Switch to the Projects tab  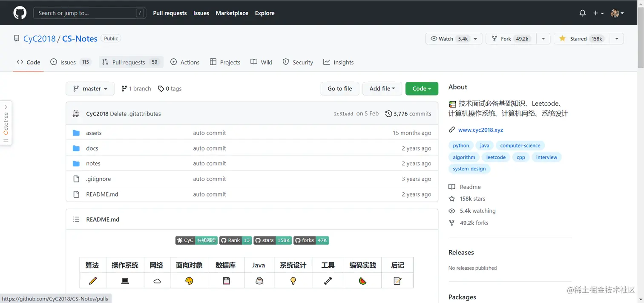[225, 62]
